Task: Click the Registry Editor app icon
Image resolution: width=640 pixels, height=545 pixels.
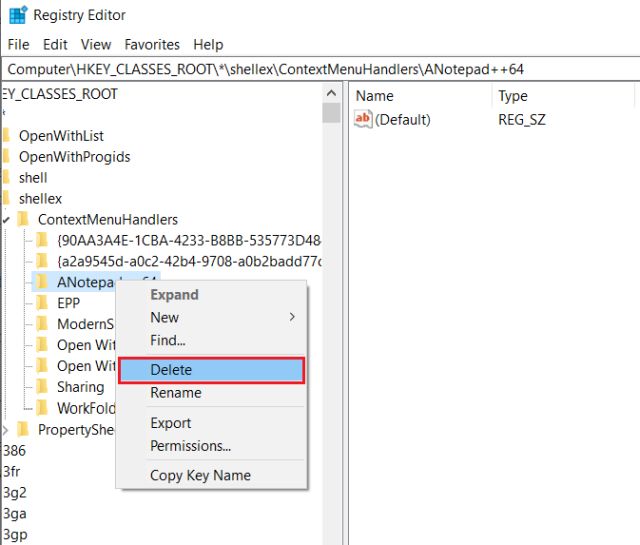Action: coord(18,15)
